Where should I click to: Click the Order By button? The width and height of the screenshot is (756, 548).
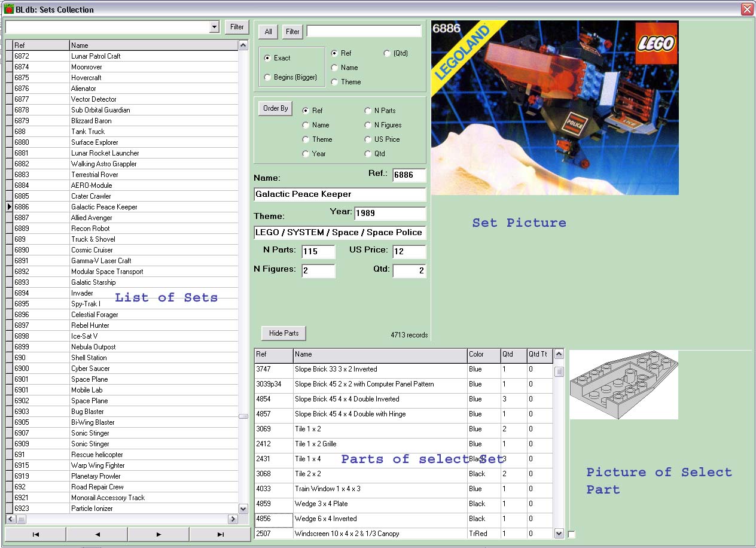pyautogui.click(x=276, y=108)
